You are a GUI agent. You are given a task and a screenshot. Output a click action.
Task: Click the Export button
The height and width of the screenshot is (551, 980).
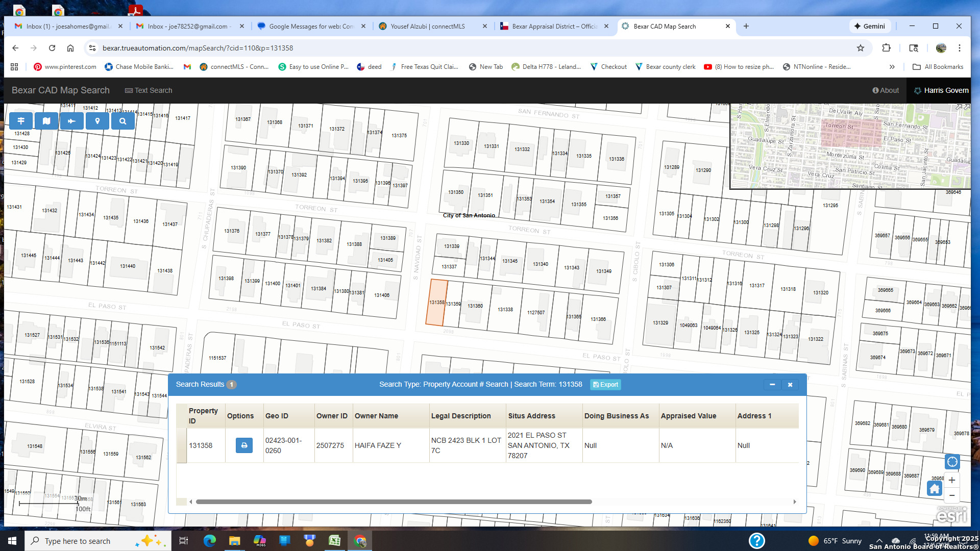coord(605,385)
